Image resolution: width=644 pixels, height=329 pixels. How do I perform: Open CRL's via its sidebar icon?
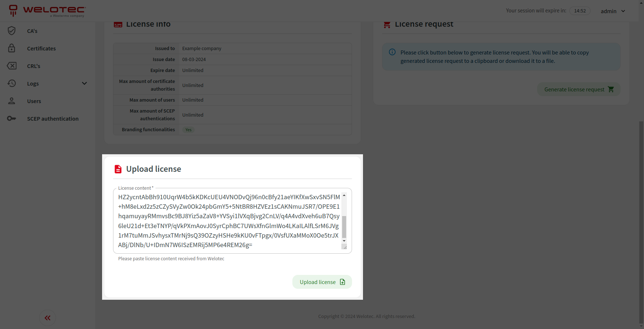(x=12, y=66)
